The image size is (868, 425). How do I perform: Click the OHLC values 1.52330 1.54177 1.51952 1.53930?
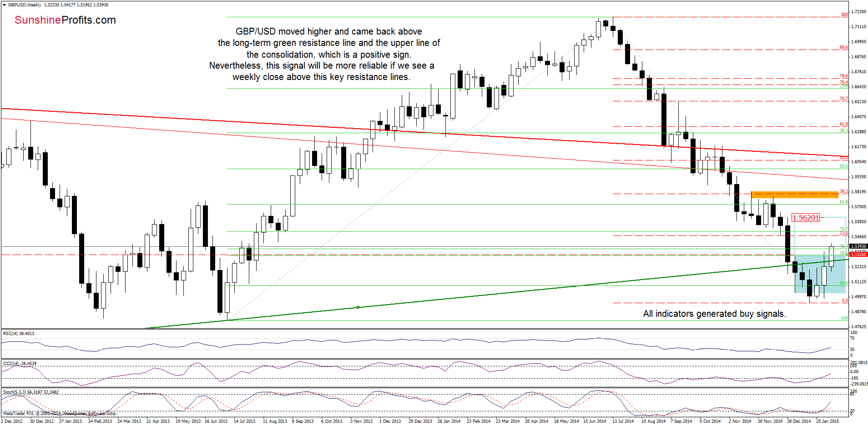[x=76, y=5]
